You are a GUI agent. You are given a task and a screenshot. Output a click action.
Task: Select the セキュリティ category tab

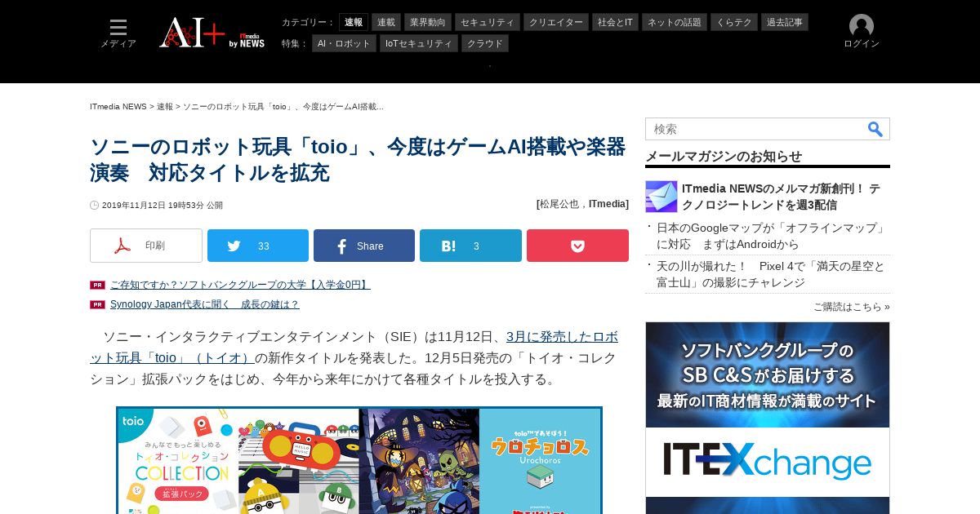pos(488,22)
